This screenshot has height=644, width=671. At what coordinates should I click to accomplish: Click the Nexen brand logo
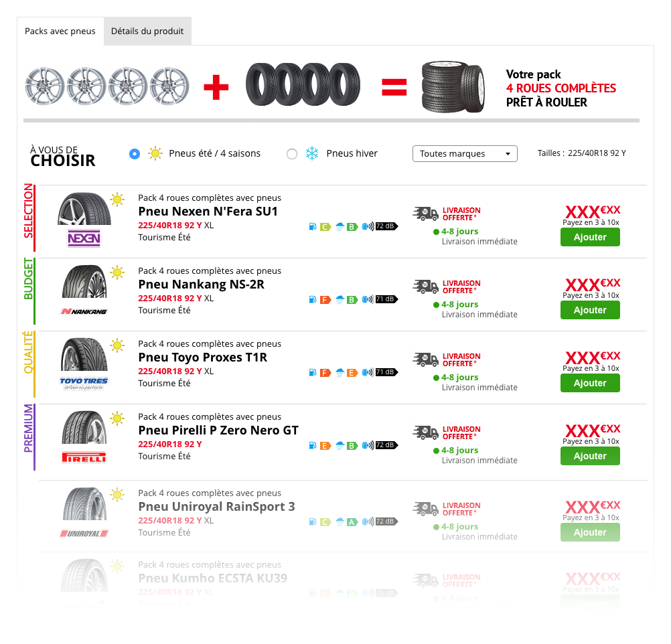coord(84,238)
